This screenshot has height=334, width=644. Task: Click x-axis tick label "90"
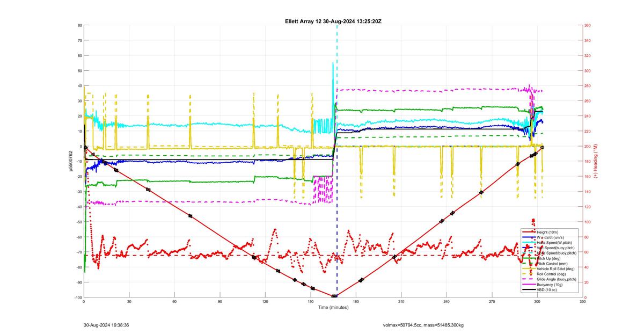click(220, 302)
